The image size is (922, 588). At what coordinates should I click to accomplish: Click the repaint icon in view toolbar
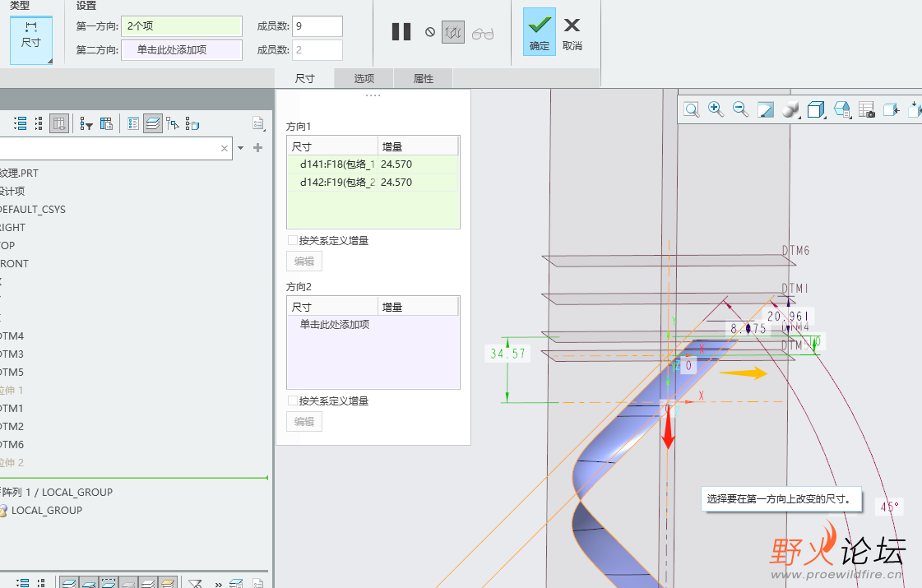pos(765,109)
